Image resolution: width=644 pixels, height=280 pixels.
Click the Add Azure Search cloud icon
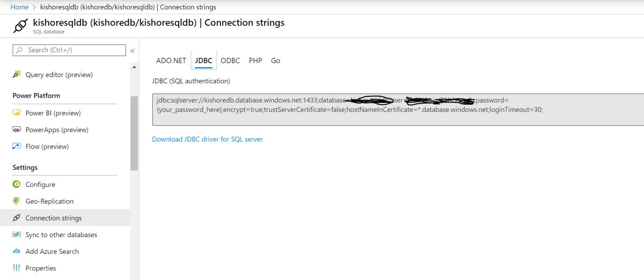point(17,251)
